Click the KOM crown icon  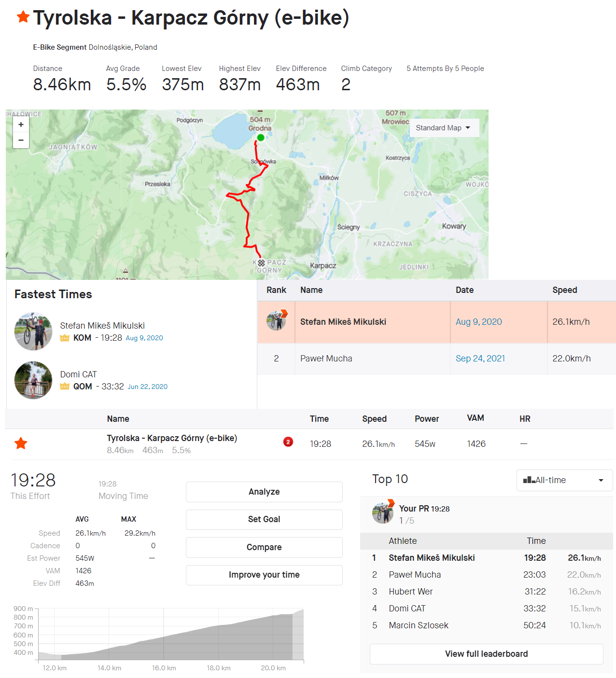(65, 338)
